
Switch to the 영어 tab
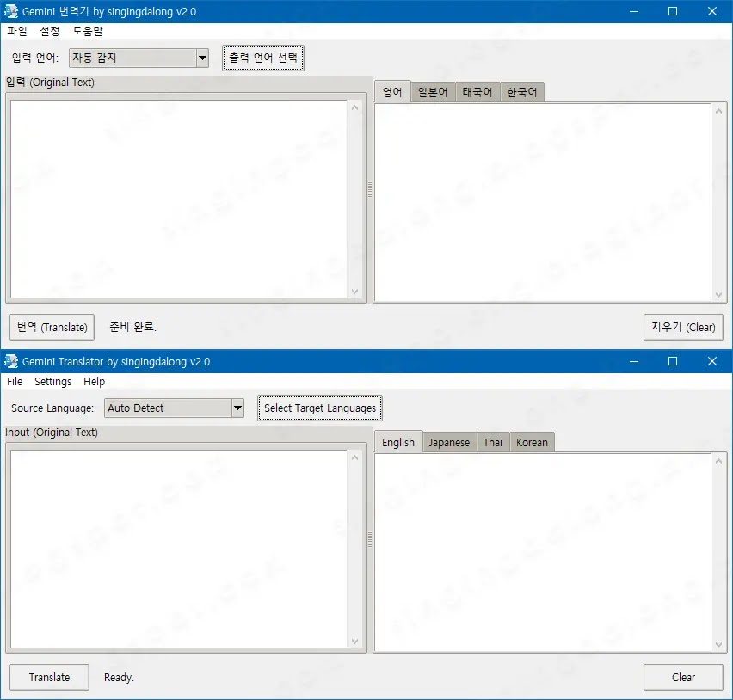point(392,92)
